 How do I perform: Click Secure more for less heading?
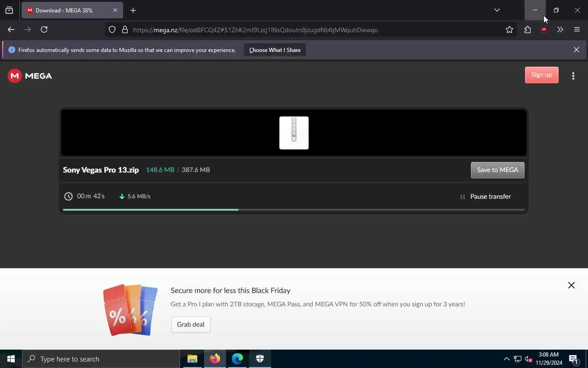click(x=230, y=290)
